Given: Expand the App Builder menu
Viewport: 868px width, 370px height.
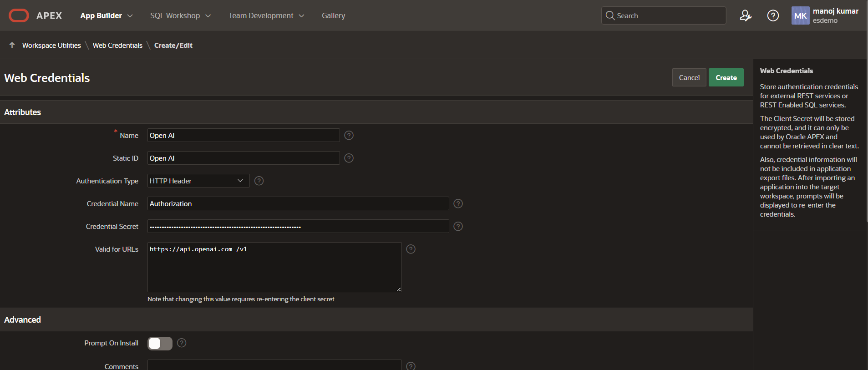Looking at the screenshot, I should (106, 15).
